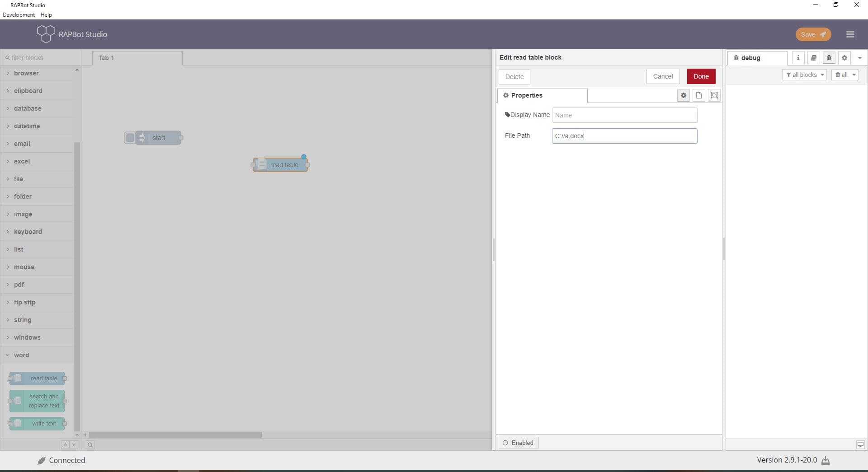Click the RAPBot Studio hexagon logo

point(46,34)
